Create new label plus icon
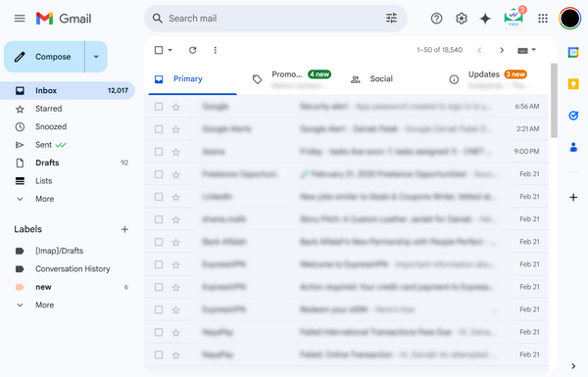This screenshot has width=588, height=377. point(124,229)
